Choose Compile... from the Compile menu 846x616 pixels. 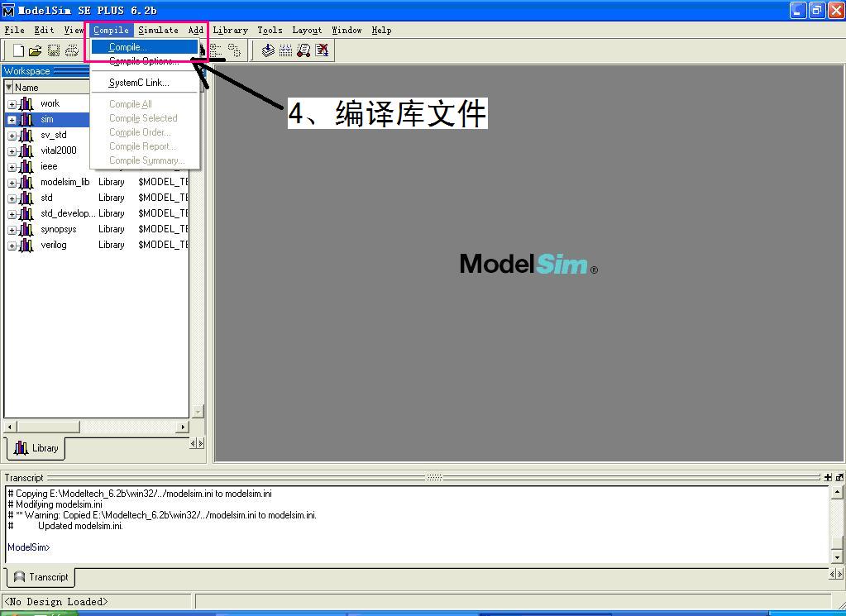(144, 47)
